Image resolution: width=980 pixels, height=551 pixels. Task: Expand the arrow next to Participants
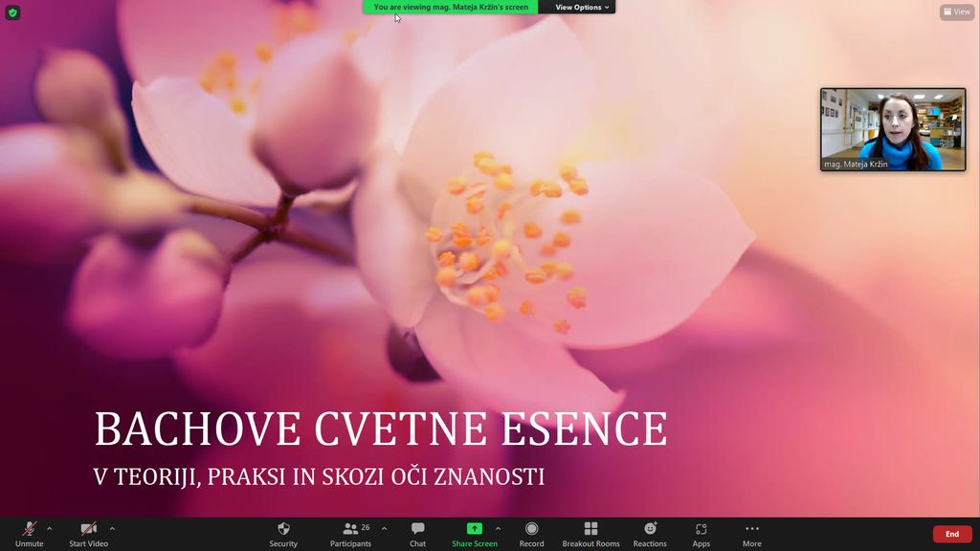coord(384,528)
